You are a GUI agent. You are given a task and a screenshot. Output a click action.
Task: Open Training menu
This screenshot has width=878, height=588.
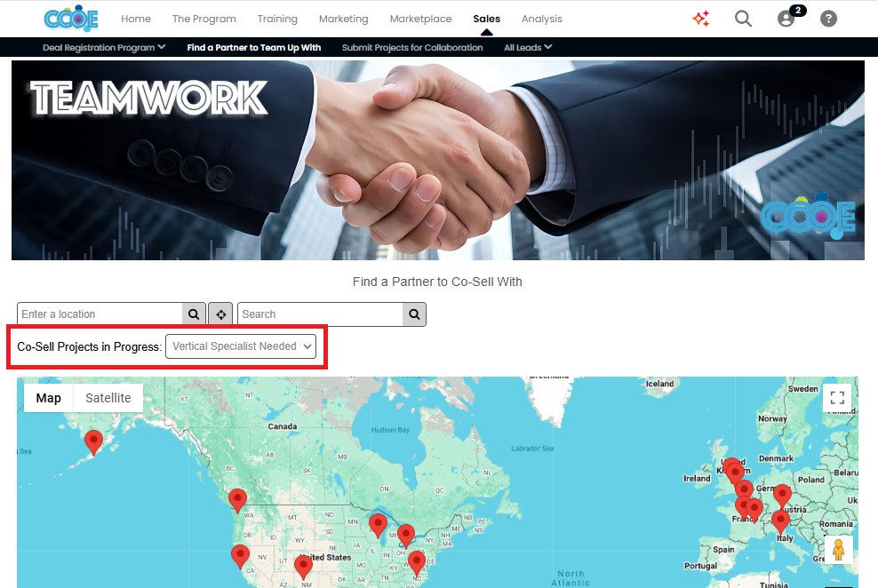(277, 19)
